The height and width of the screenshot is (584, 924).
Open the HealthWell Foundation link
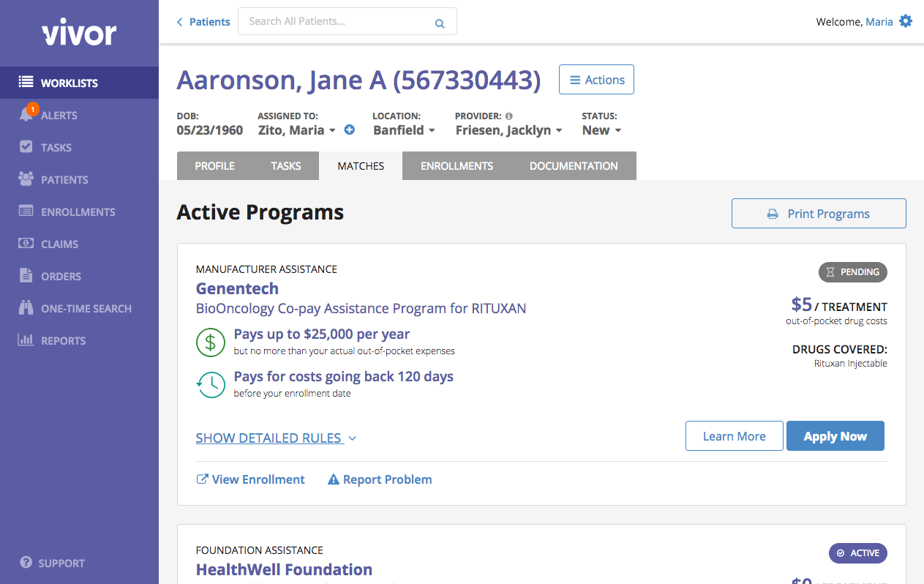[284, 569]
